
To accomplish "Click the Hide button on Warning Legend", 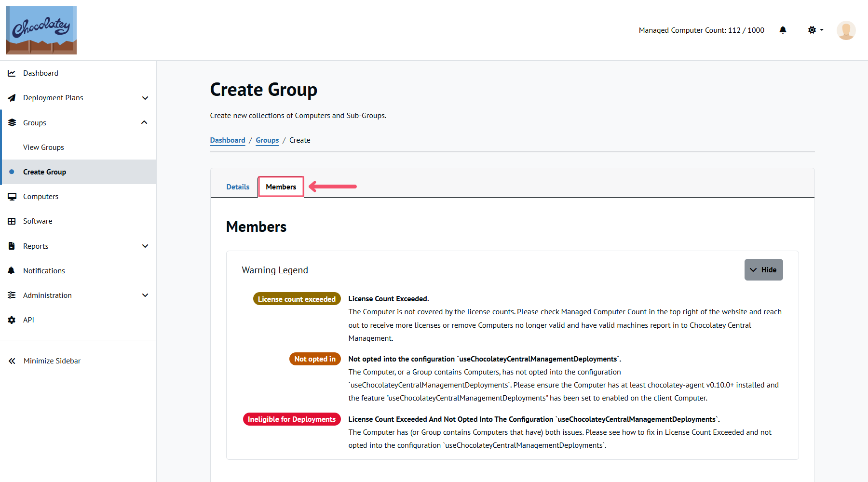I will coord(763,270).
